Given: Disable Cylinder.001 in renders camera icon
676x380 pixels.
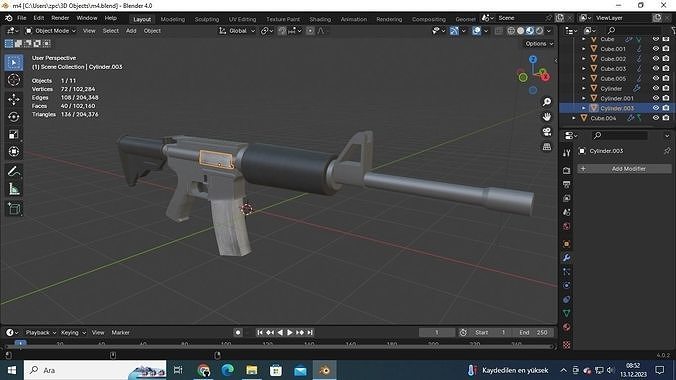Looking at the screenshot, I should click(666, 98).
